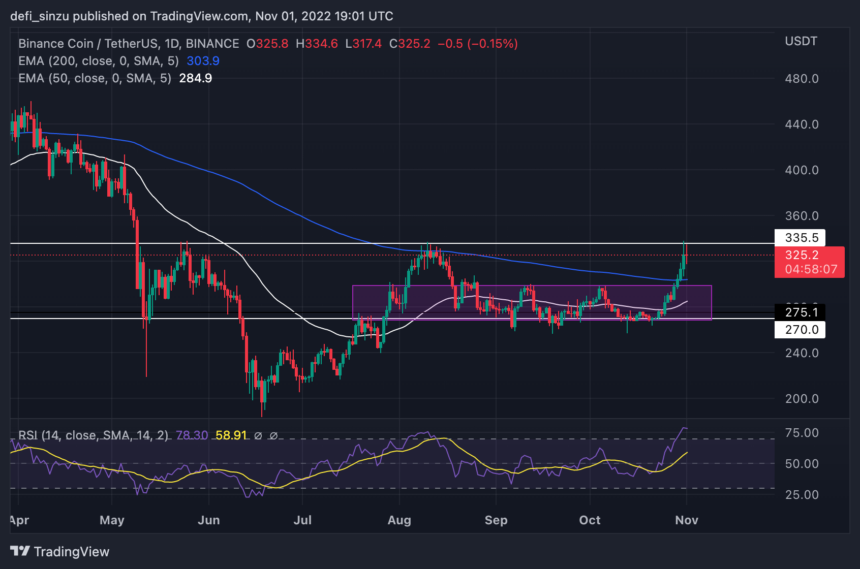
Task: Click the yellow RSI SMA value 58.91
Action: pos(229,436)
